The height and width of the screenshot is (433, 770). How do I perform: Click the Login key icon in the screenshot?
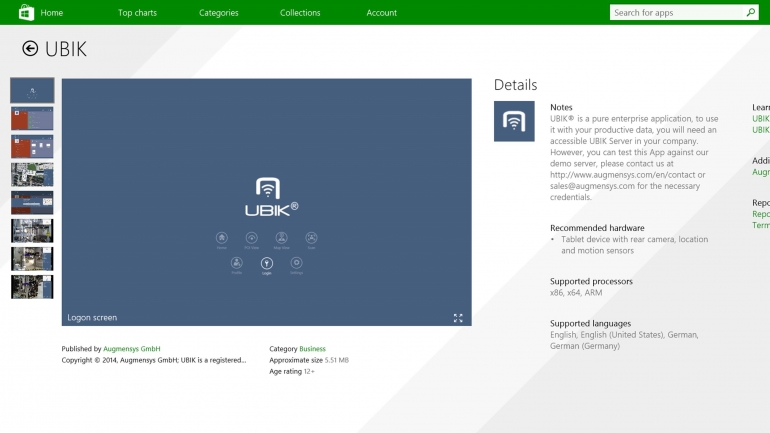(267, 263)
